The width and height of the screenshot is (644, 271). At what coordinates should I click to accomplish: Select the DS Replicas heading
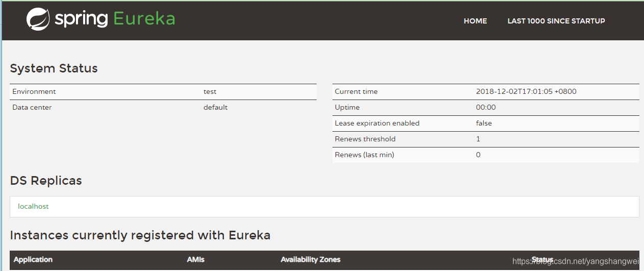pos(46,181)
